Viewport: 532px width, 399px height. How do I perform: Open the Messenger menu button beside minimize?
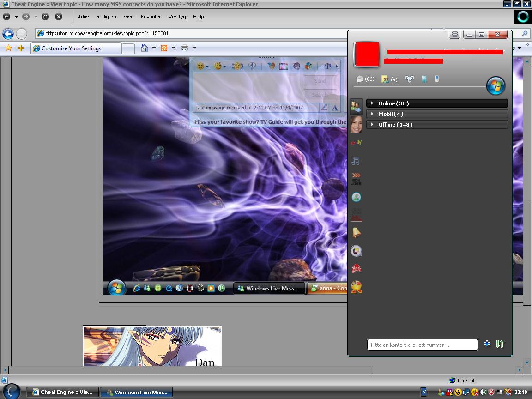pyautogui.click(x=454, y=34)
